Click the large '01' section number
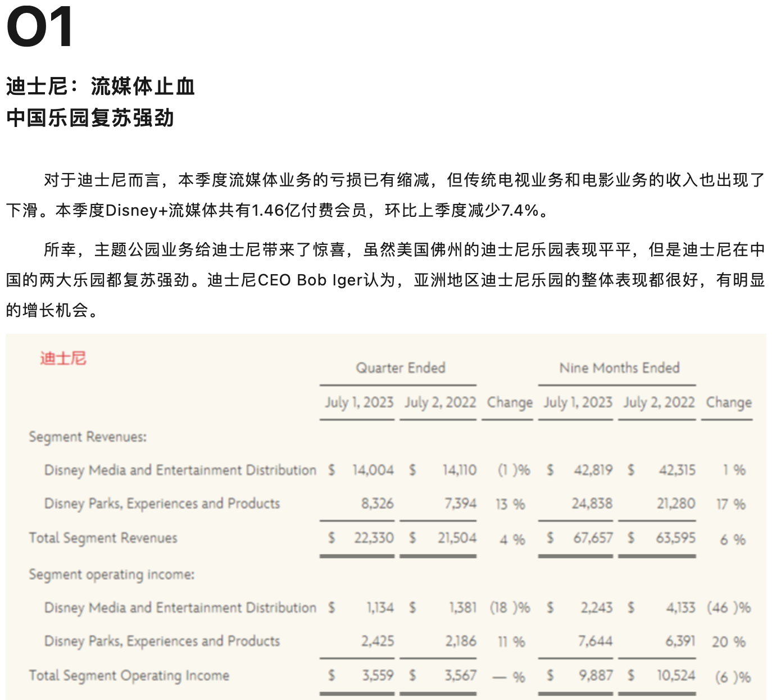Viewport: 772px width, 700px height. tap(39, 26)
